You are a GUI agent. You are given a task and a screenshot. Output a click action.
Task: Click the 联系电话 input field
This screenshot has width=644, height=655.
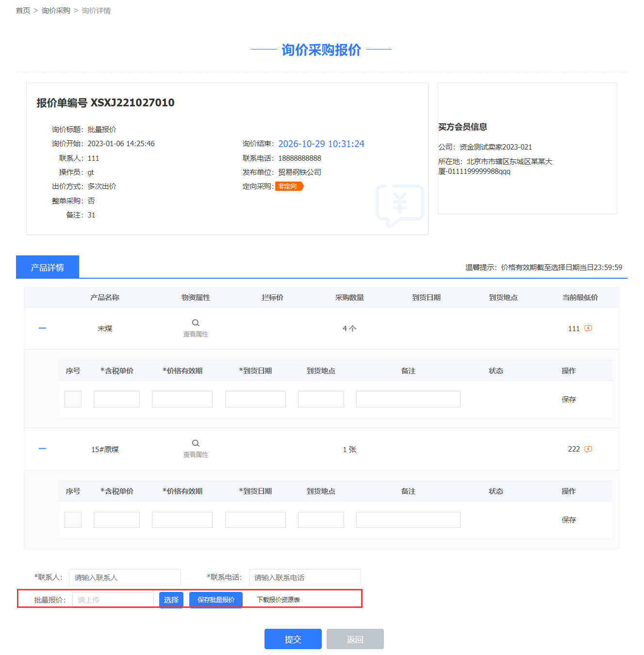305,577
